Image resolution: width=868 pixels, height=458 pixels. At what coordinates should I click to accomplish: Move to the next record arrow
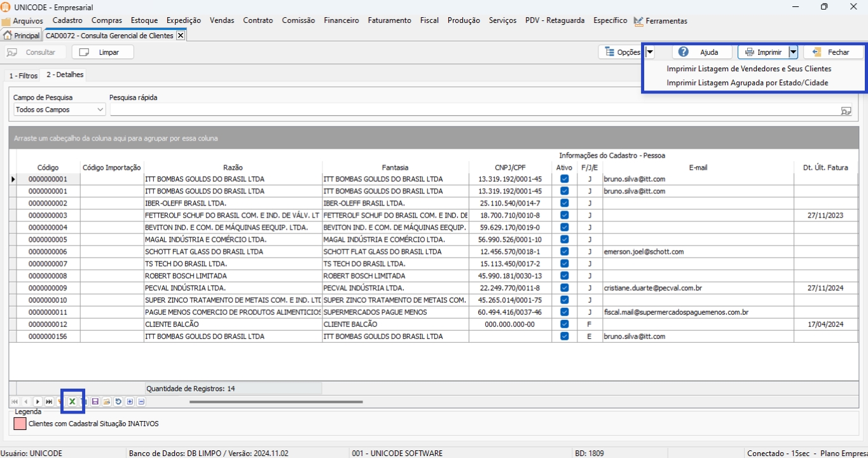click(x=38, y=402)
